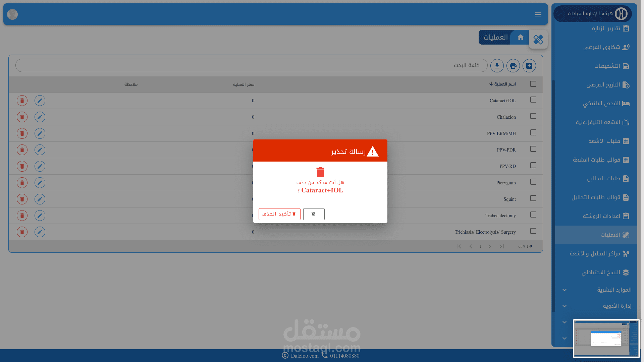This screenshot has height=362, width=644.
Task: Edit the Chalazion row pencil icon
Action: (40, 117)
